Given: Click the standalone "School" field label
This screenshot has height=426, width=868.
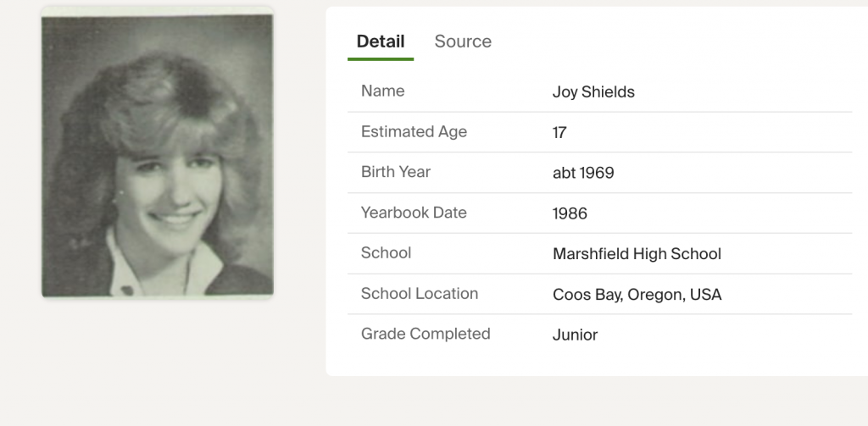Looking at the screenshot, I should [x=386, y=252].
